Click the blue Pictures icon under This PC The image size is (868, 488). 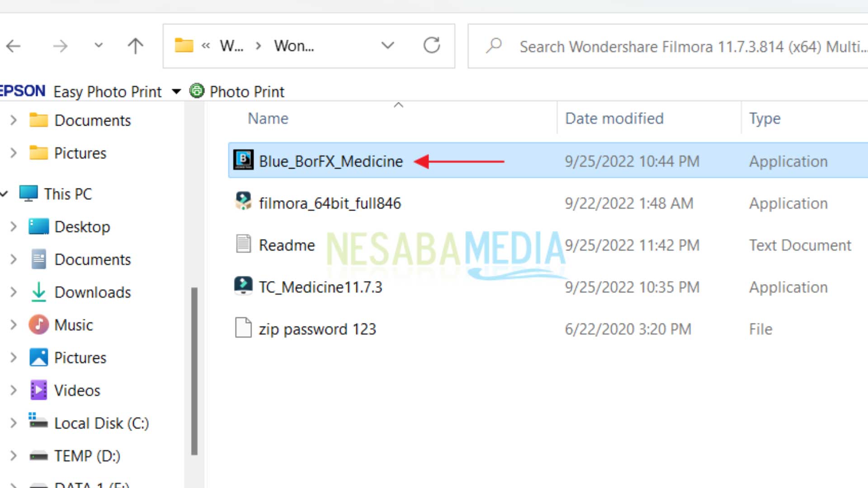point(38,357)
